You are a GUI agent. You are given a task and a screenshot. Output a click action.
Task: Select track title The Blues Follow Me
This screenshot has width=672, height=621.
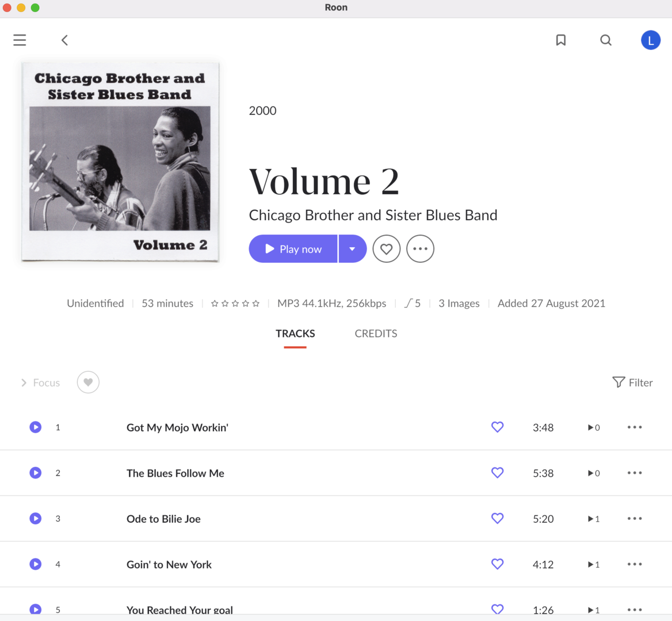coord(175,473)
